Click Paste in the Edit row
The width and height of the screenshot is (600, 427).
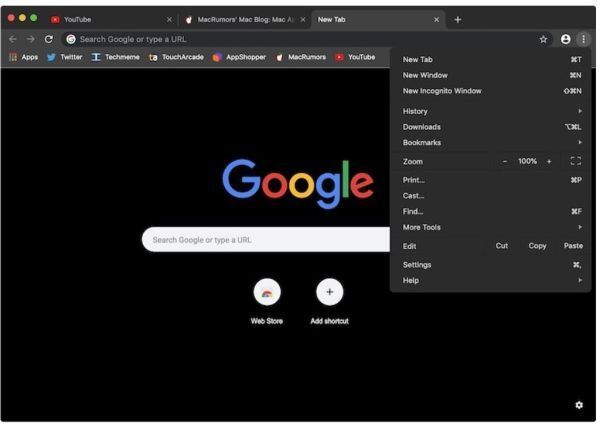coord(573,246)
